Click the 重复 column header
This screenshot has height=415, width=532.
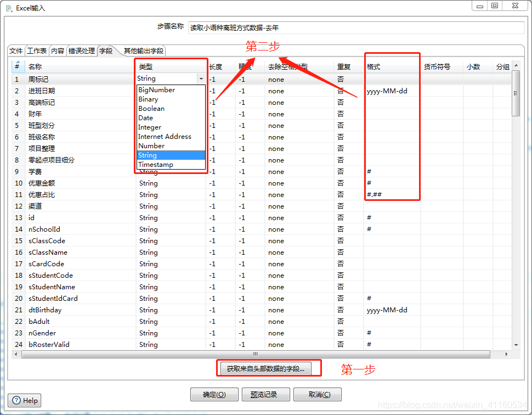tap(348, 66)
